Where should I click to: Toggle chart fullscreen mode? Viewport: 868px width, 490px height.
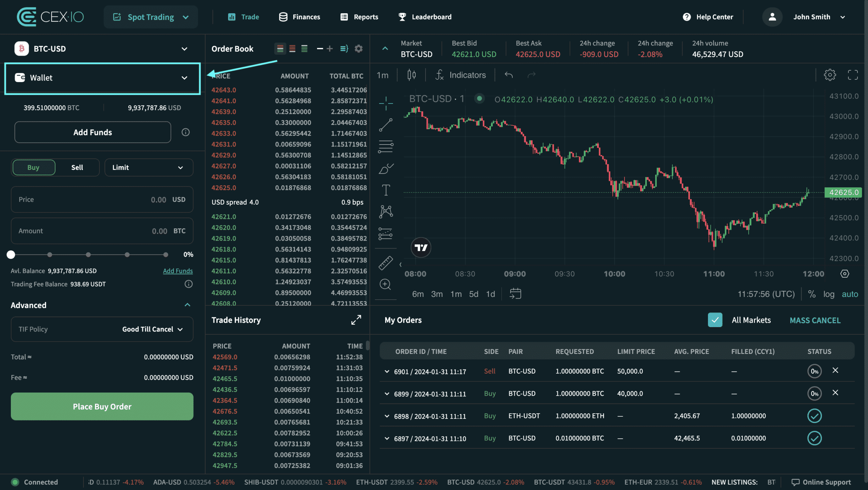point(853,75)
